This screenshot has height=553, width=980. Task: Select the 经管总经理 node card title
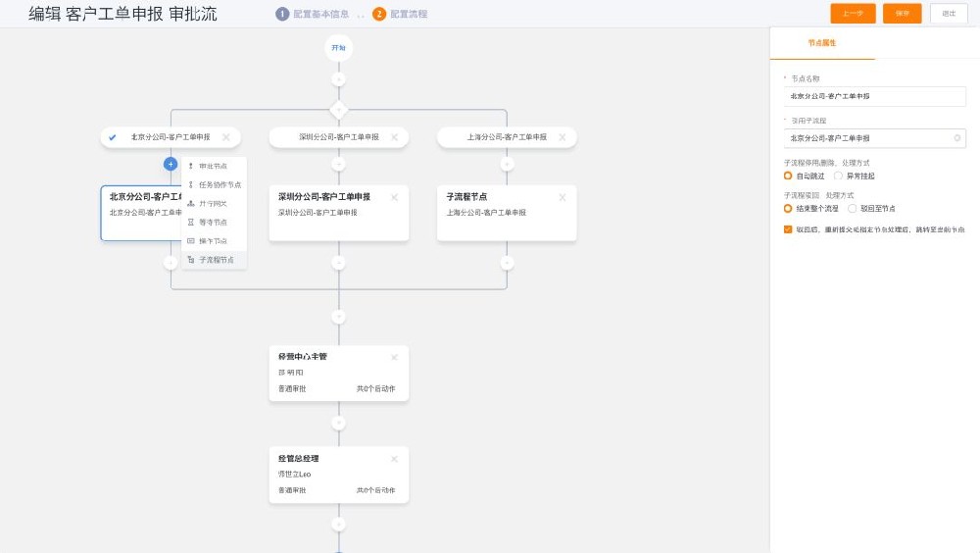coord(299,459)
